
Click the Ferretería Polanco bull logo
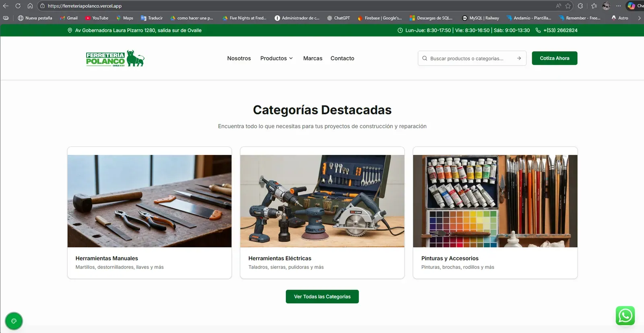(115, 58)
